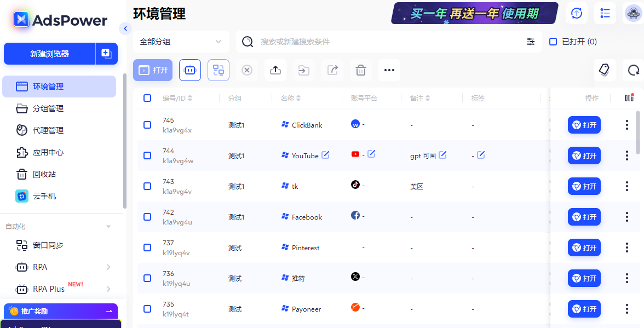Click the trash delete icon in the toolbar

pos(360,70)
